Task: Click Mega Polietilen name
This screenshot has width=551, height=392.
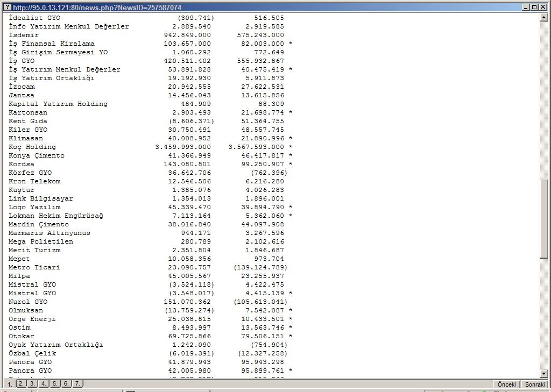Action: click(x=41, y=241)
